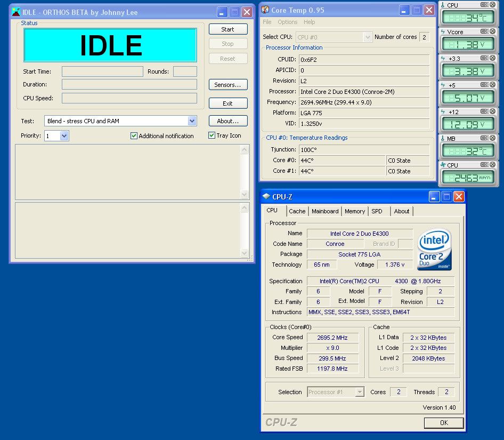Minimize the CPU-Z window
504x440 pixels.
(434, 196)
